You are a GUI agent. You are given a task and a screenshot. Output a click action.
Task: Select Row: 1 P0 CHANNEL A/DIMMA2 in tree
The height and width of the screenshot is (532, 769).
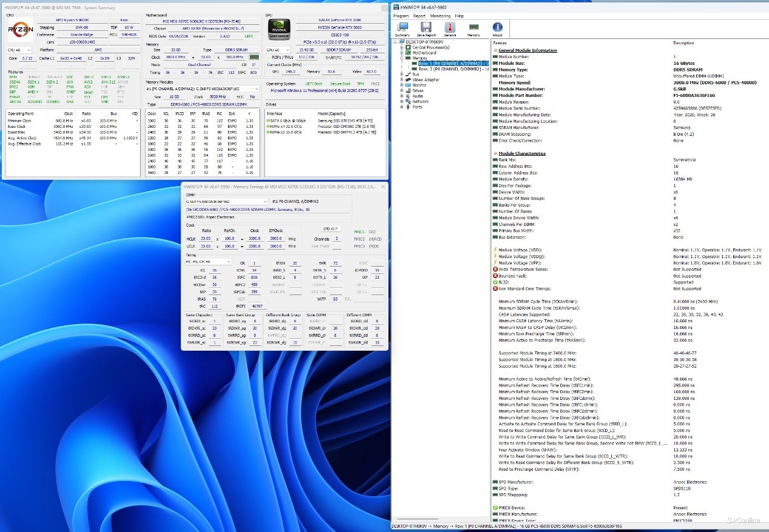coord(454,63)
